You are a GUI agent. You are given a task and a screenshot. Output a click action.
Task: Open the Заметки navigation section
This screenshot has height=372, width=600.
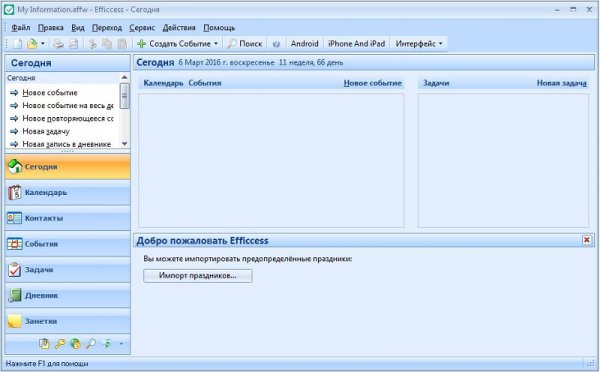67,321
